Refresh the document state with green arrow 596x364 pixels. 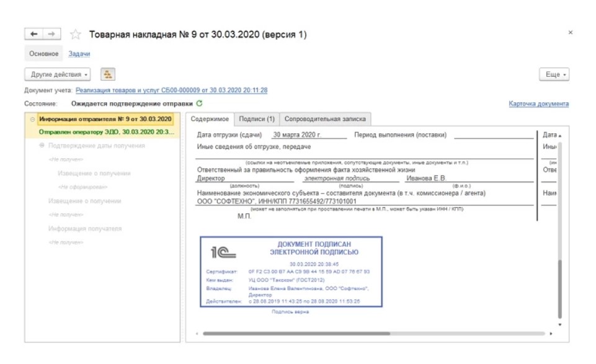(x=199, y=104)
